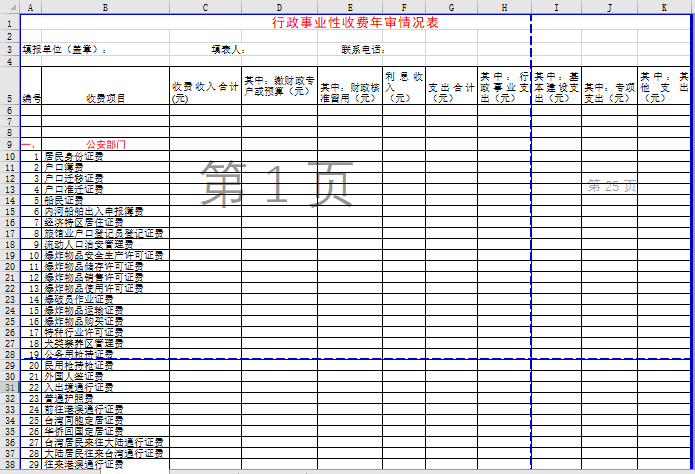Select row 31 header
Screen dimensions: 695x474
9,386
